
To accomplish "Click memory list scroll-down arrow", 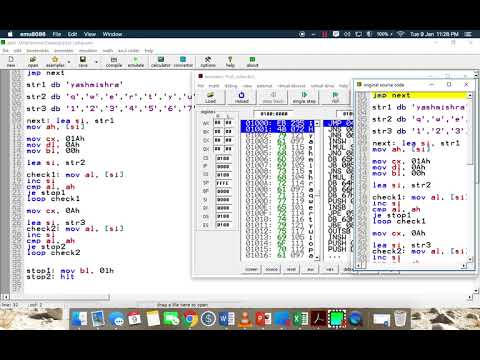I will pos(317,258).
